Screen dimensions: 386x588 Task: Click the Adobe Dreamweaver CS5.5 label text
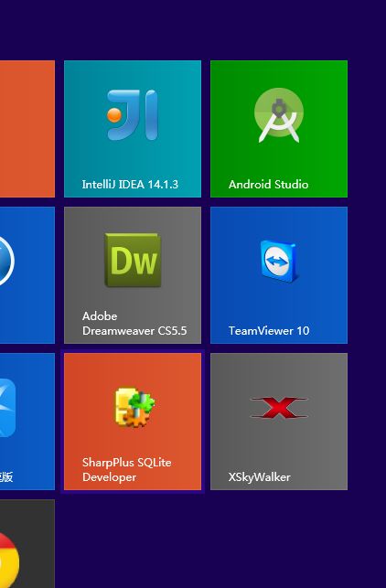(134, 323)
